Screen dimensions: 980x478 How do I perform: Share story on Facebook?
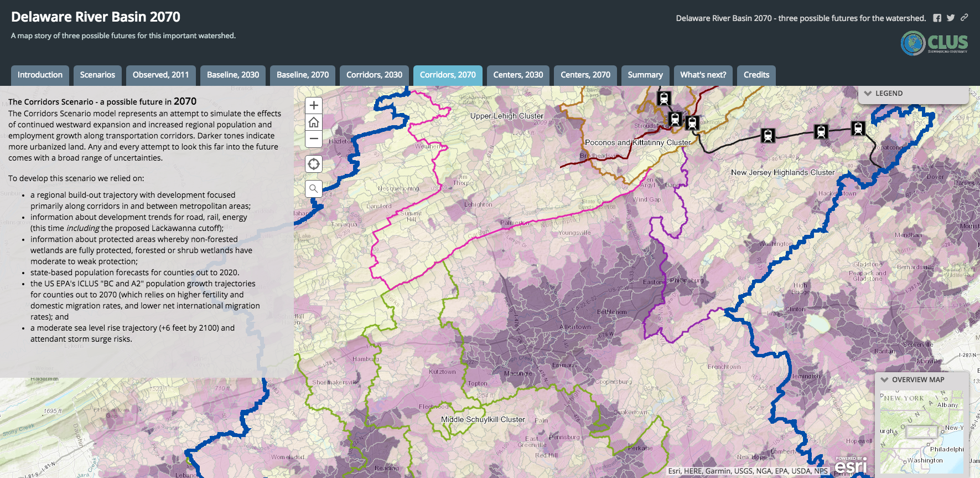pos(937,18)
